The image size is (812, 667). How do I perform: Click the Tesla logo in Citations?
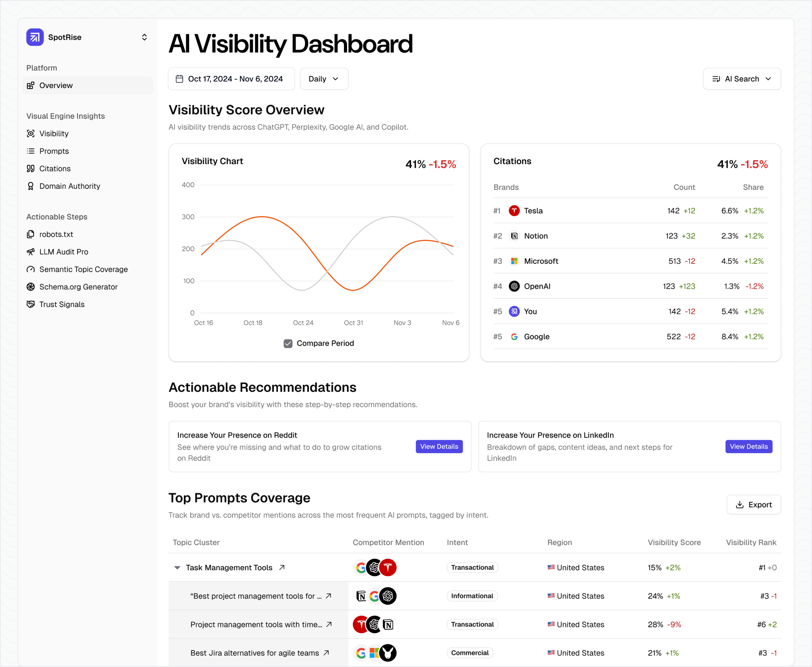coord(514,211)
